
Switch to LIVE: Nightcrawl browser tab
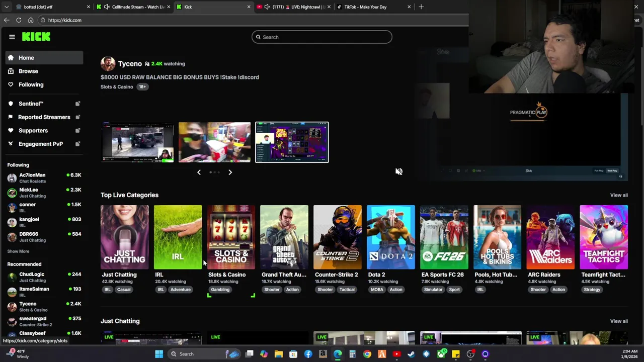[293, 7]
